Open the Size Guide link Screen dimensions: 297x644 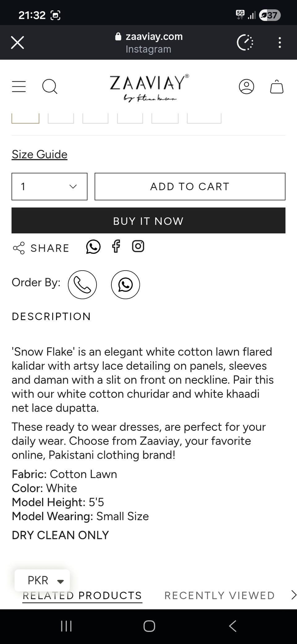click(40, 154)
